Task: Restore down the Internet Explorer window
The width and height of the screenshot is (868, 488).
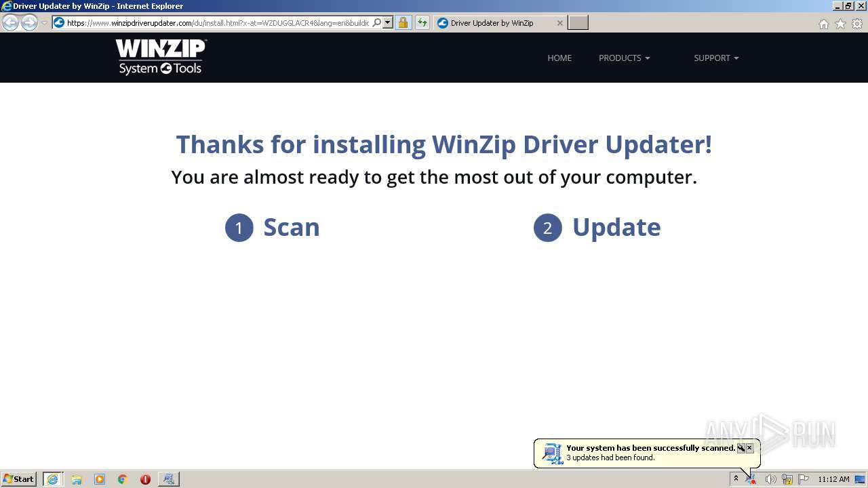Action: 848,5
